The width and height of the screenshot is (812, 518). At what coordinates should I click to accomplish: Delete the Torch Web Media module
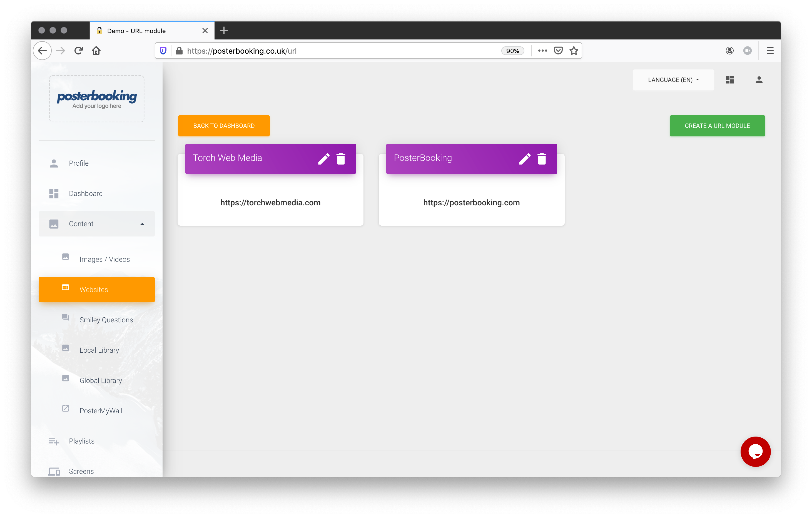tap(341, 159)
